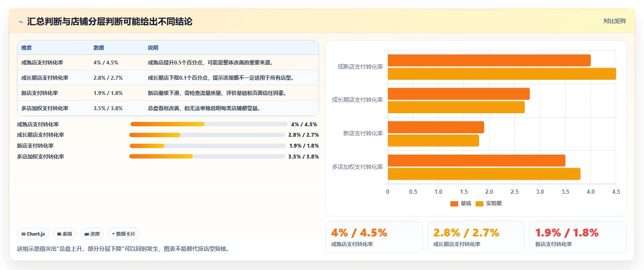Click the 数据 column header

99,48
